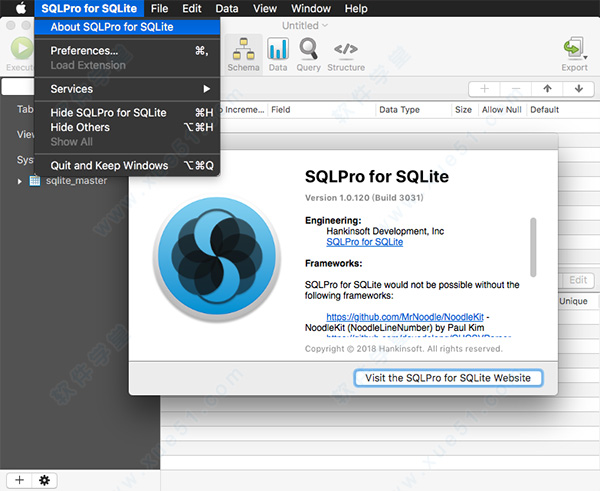Open the gear settings at bottom
Screen dimensions: 600x491
click(x=44, y=480)
